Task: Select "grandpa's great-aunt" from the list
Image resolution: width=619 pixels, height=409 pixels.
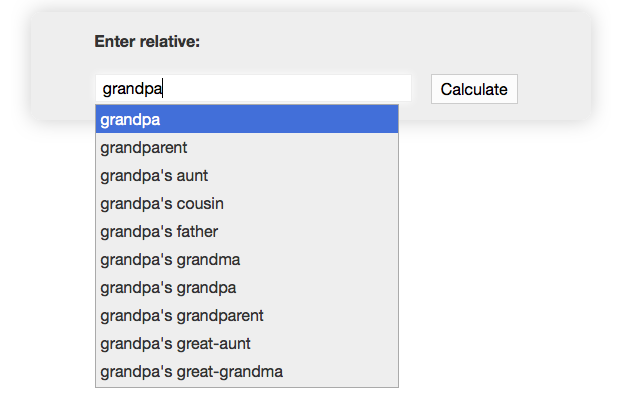Action: [x=246, y=344]
